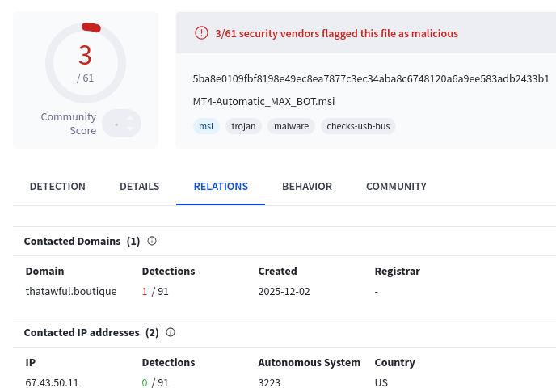Screen dimensions: 556x392
Task: Click the file name MT4-Automatic_MAX_BOT.msi
Action: point(263,102)
